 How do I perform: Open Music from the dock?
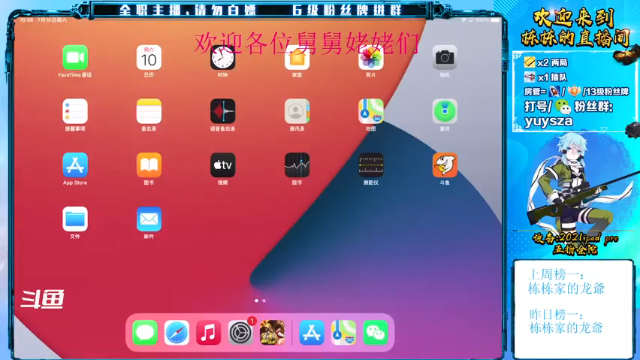point(209,333)
